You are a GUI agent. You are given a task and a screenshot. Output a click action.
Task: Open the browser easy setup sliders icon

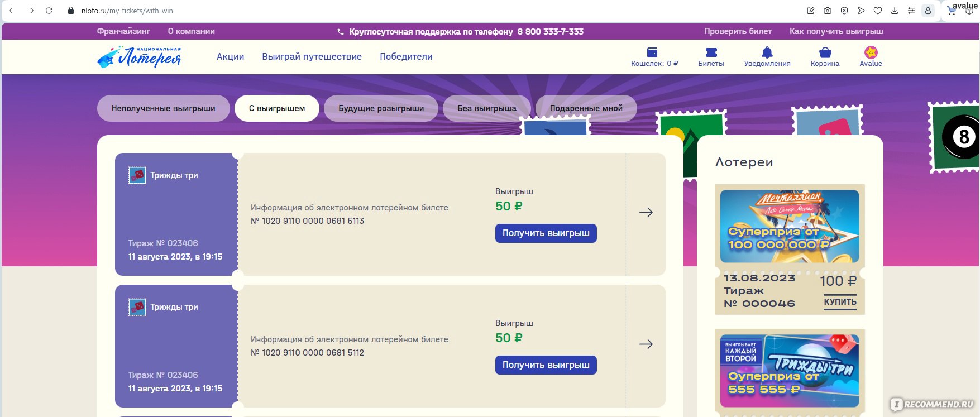click(911, 11)
